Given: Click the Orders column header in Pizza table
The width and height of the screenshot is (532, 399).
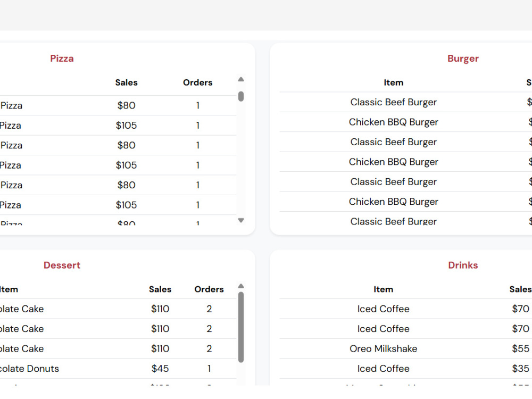Looking at the screenshot, I should pos(197,82).
